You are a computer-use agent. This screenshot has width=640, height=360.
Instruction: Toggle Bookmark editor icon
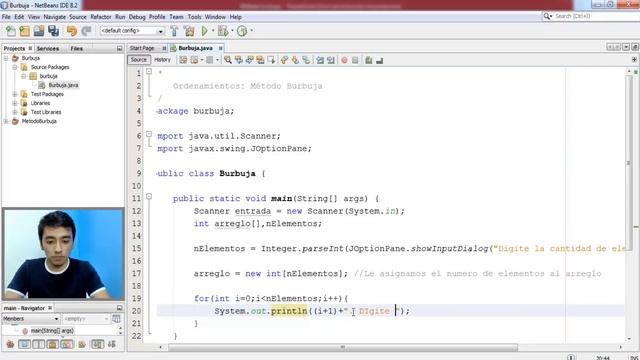click(306, 60)
